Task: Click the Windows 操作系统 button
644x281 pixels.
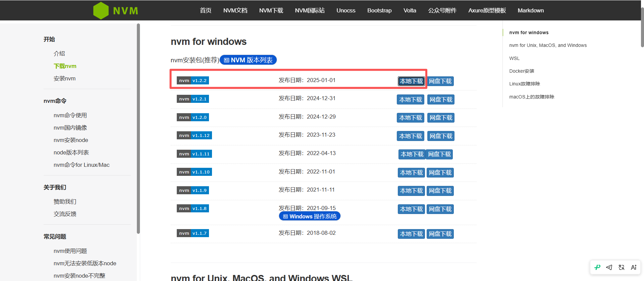Action: 310,216
